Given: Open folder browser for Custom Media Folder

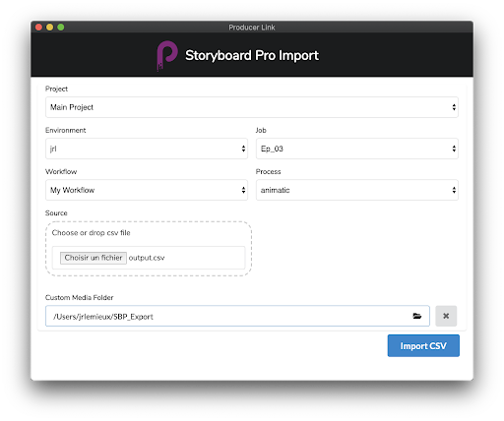Looking at the screenshot, I should 417,316.
